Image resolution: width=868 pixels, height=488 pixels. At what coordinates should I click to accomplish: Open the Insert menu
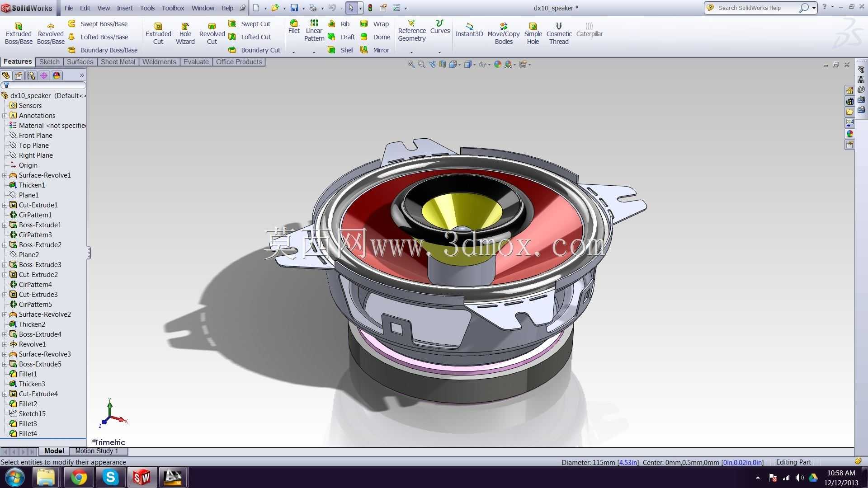point(125,8)
